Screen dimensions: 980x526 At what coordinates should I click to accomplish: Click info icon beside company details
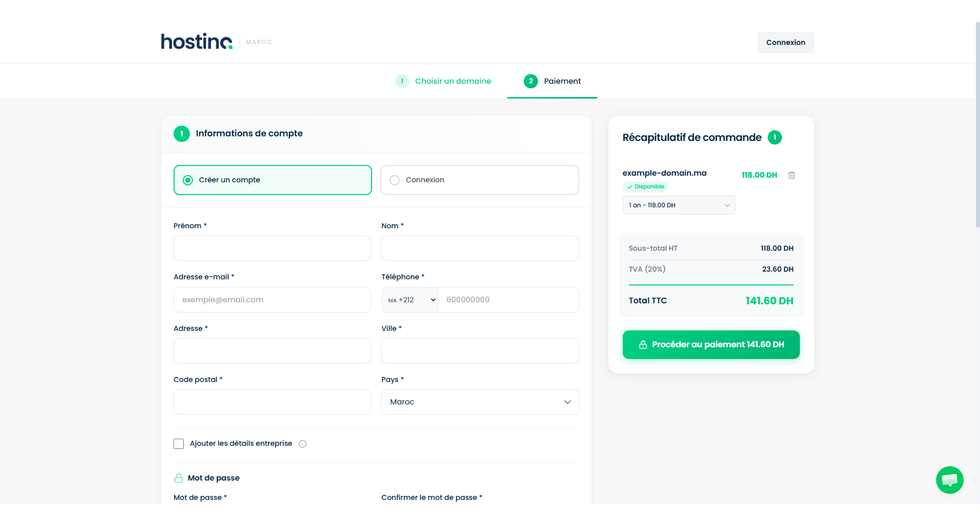coord(303,444)
